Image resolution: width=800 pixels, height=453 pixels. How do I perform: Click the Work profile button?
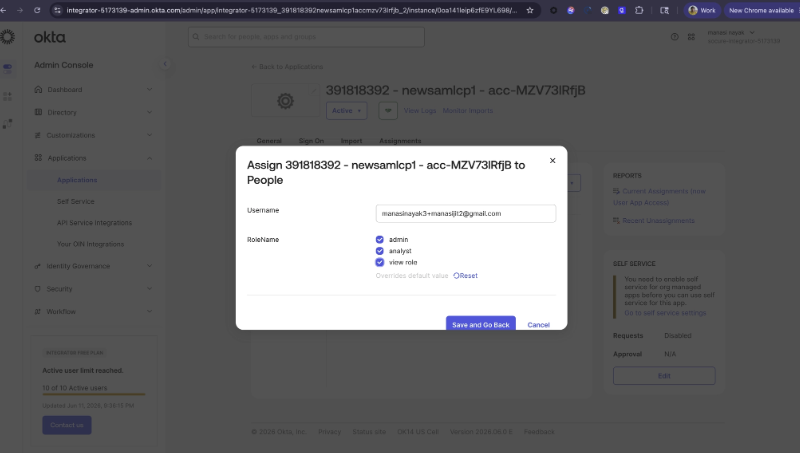coord(702,10)
